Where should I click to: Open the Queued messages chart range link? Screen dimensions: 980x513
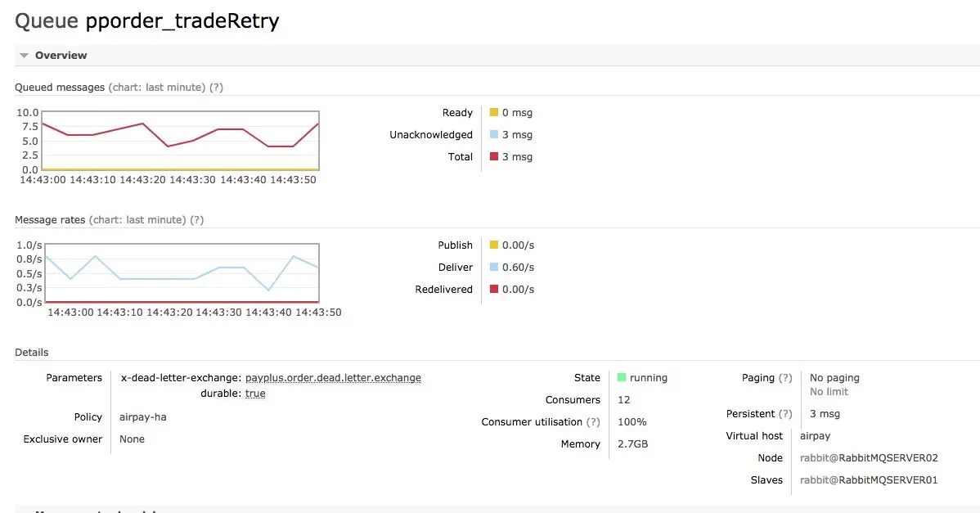point(157,88)
